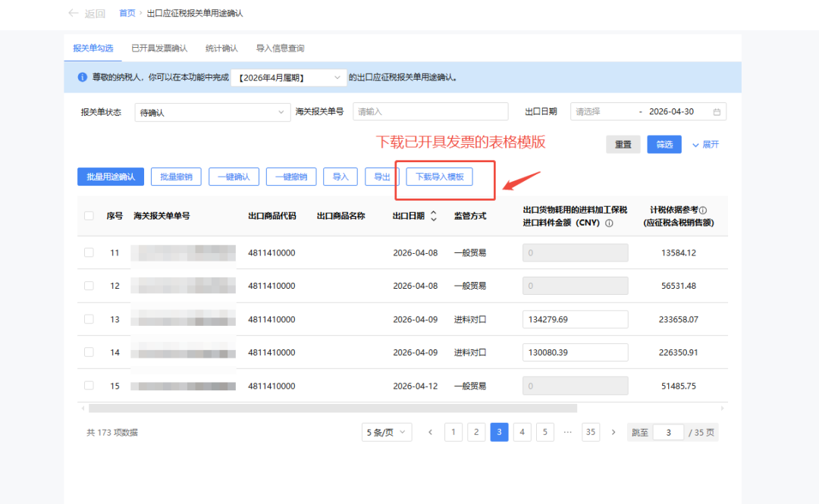Open the 报关单状态 待确认 dropdown
Image resolution: width=819 pixels, height=504 pixels.
point(212,112)
